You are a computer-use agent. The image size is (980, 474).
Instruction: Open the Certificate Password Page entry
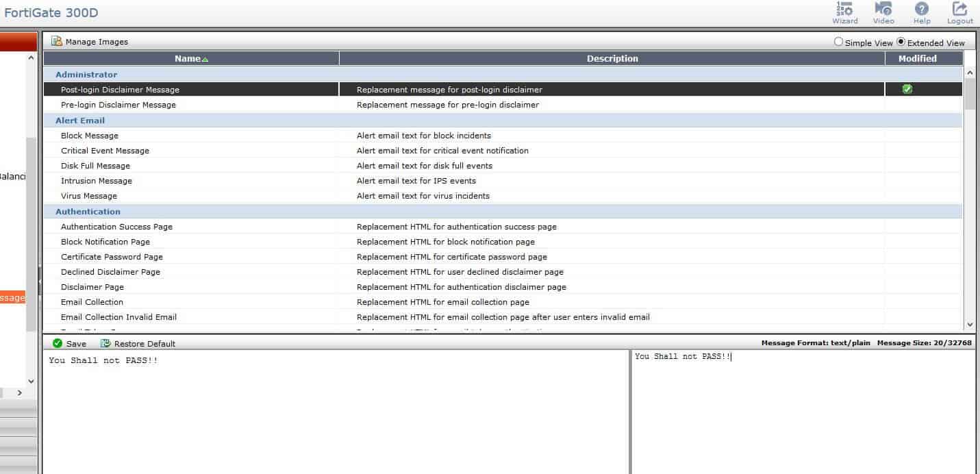(111, 256)
